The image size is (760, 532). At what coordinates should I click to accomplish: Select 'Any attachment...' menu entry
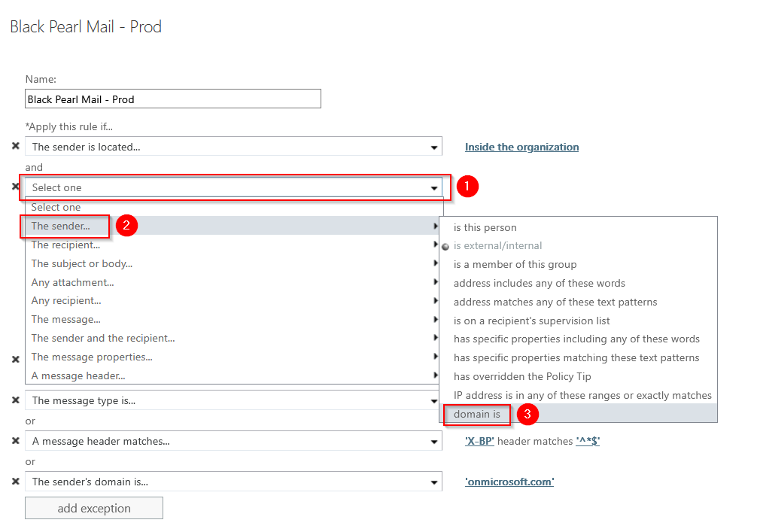coord(72,282)
